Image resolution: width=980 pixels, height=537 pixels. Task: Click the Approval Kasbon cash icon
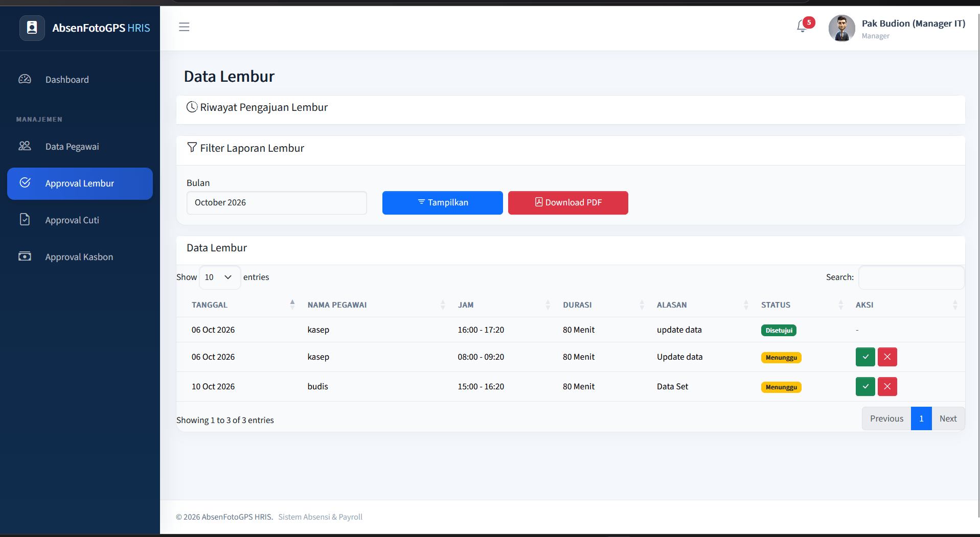click(25, 256)
